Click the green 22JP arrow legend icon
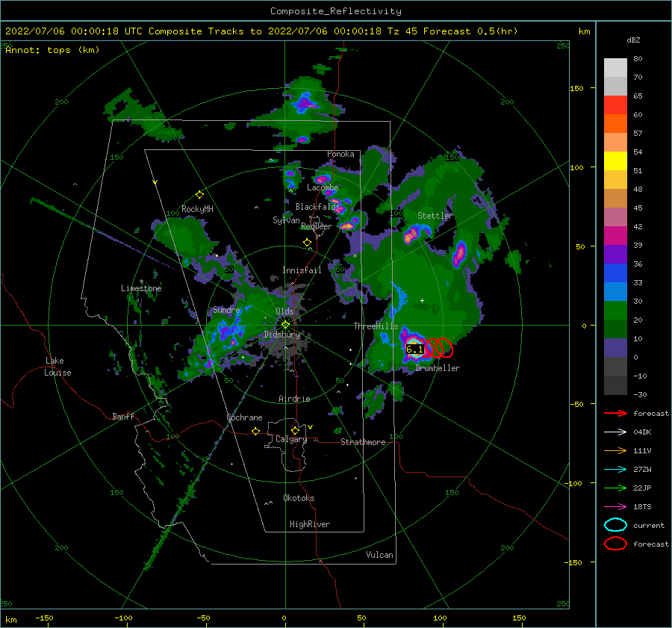 pyautogui.click(x=615, y=488)
